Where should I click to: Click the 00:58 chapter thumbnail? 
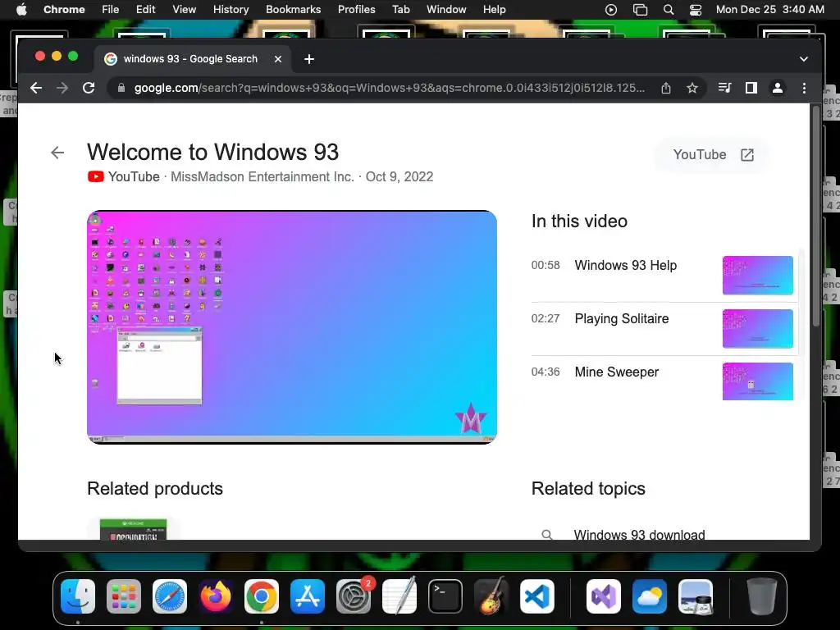757,276
